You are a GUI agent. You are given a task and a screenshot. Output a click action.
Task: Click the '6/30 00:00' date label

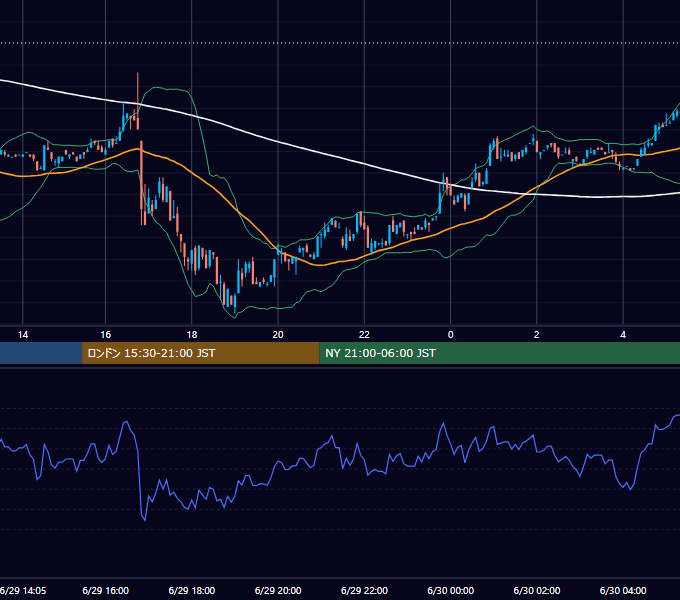pyautogui.click(x=451, y=590)
